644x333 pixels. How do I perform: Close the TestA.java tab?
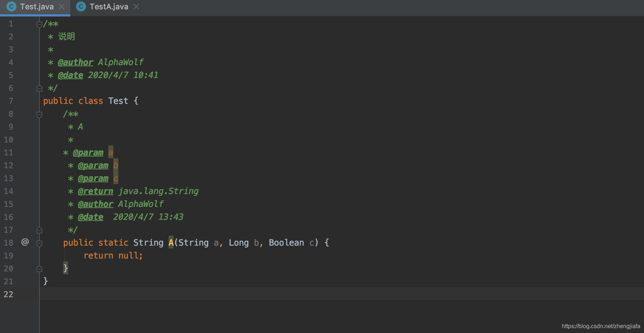click(136, 6)
